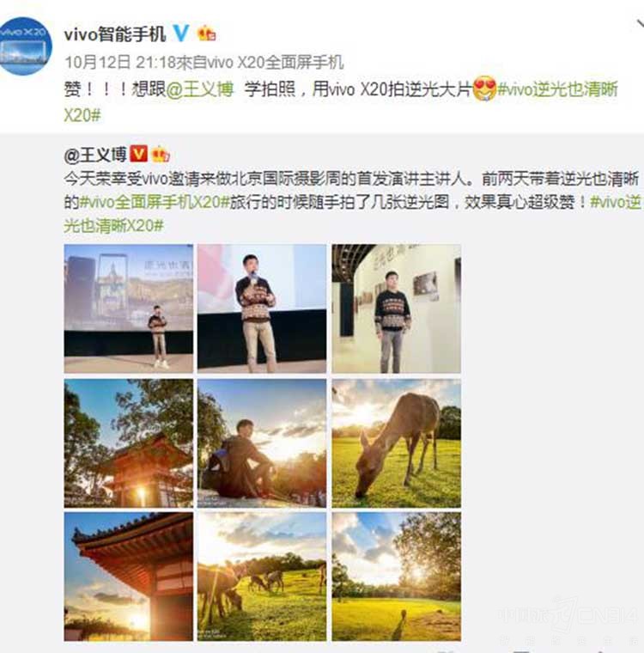644x653 pixels.
Task: Open the vivo X20 profile avatar
Action: point(25,46)
